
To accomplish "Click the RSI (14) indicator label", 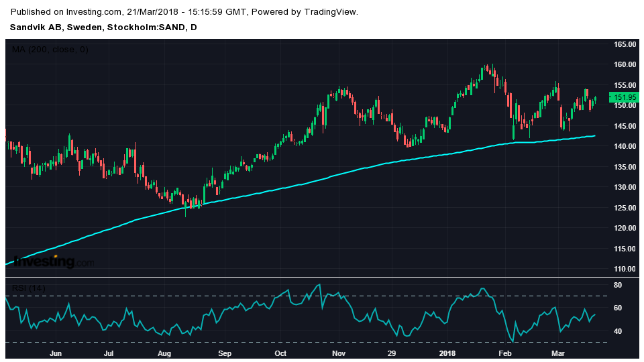I will (x=28, y=288).
